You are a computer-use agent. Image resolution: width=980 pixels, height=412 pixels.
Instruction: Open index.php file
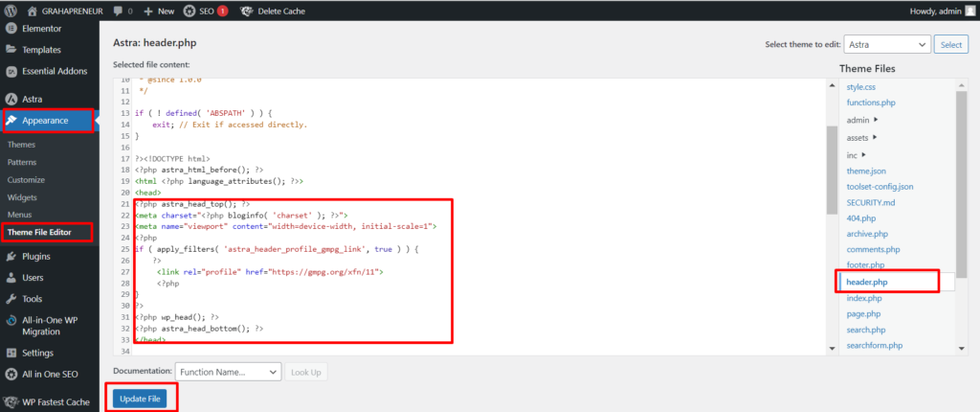point(864,298)
